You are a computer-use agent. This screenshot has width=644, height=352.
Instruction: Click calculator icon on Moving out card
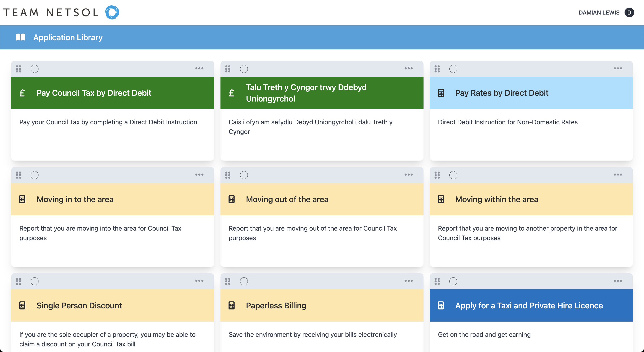point(231,199)
